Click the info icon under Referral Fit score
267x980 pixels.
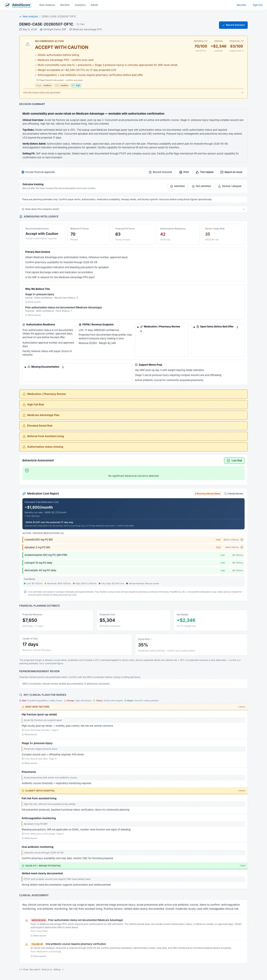205,51
